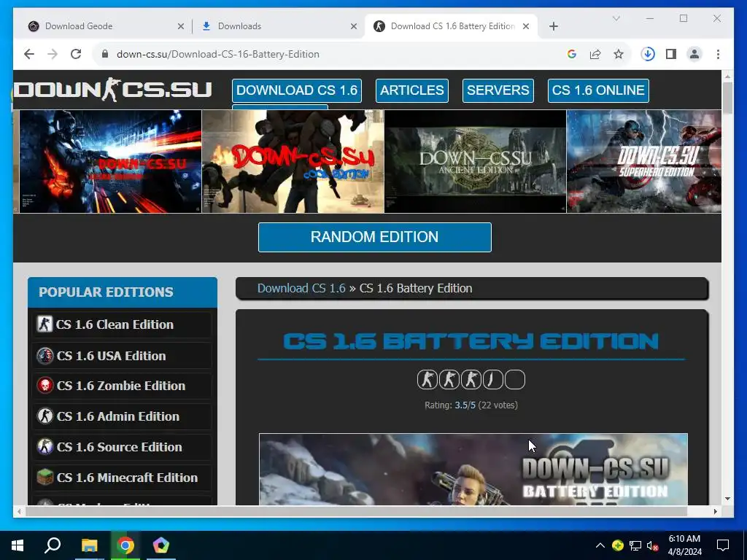The width and height of the screenshot is (747, 560).
Task: Reload the current page
Action: [76, 54]
